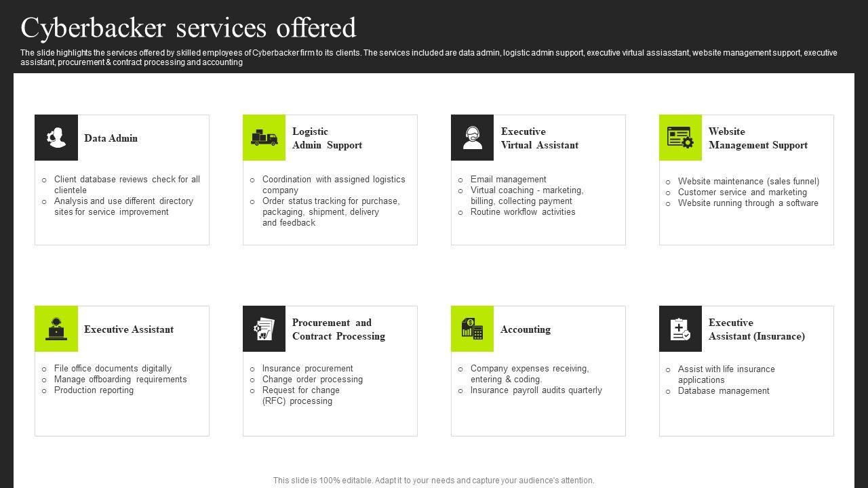Select the Website maintenance (sales funnel) bullet

[749, 182]
